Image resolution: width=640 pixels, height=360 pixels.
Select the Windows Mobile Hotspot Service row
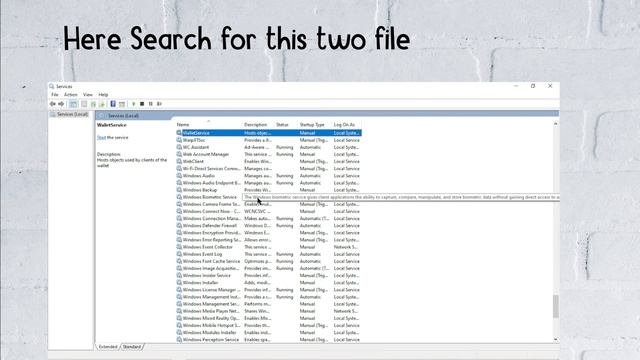pos(269,325)
